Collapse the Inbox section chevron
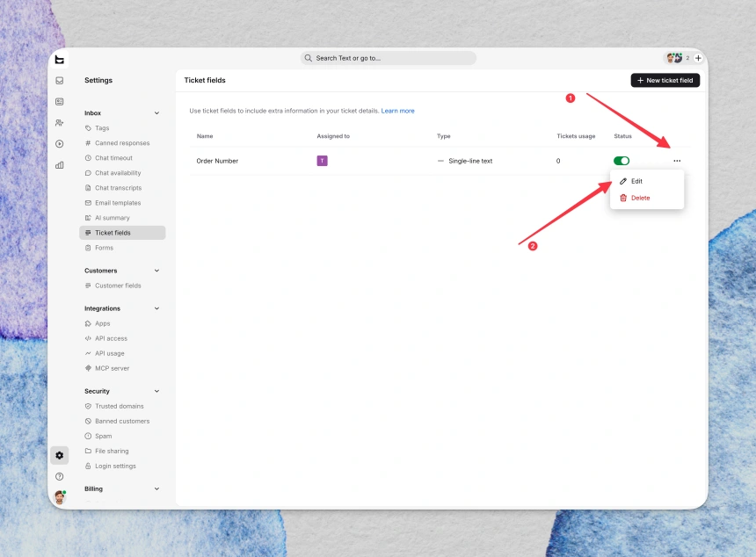The height and width of the screenshot is (557, 756). pos(156,113)
